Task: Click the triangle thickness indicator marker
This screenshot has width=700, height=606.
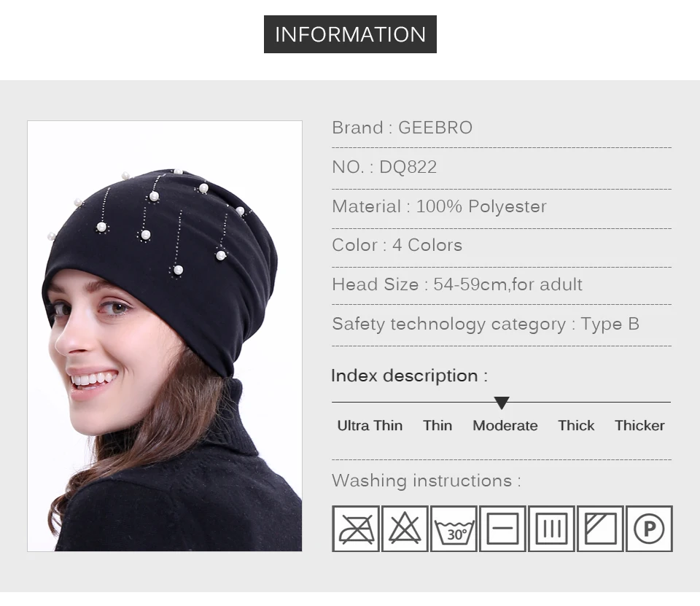Action: [502, 403]
